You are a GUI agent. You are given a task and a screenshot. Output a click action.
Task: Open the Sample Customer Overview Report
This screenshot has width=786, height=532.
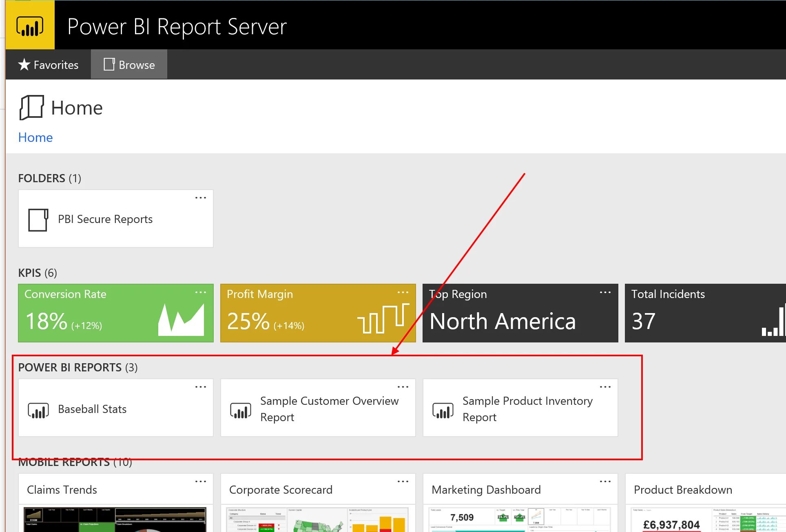click(x=318, y=408)
